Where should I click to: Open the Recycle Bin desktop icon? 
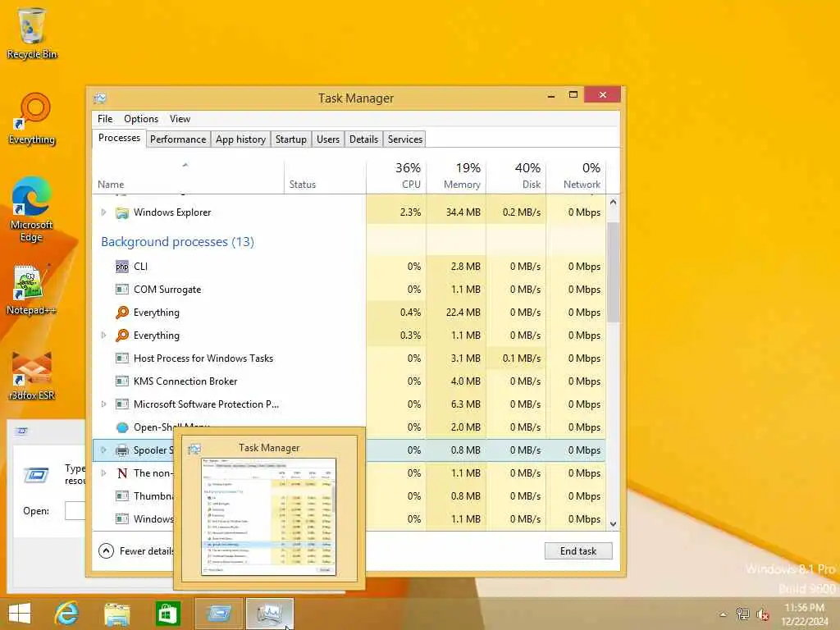point(32,33)
